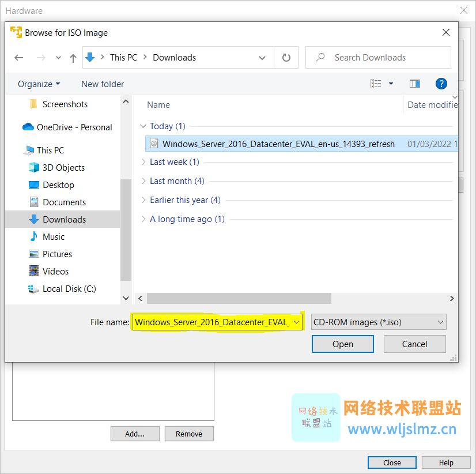Click the ISO disc file icon
The height and width of the screenshot is (474, 476).
tap(154, 143)
